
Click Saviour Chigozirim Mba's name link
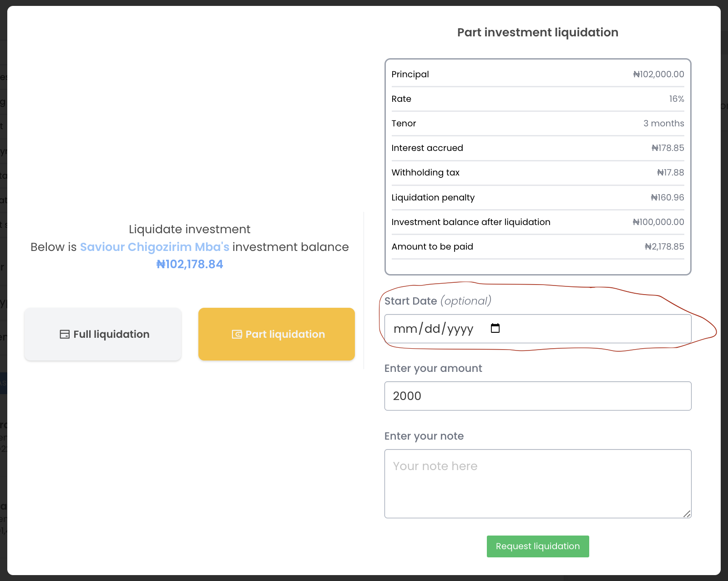point(155,247)
